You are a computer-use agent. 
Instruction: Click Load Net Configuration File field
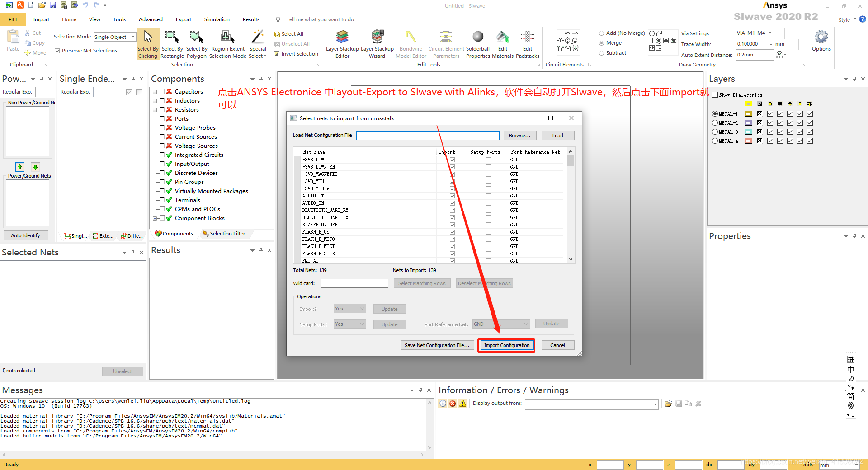(428, 136)
